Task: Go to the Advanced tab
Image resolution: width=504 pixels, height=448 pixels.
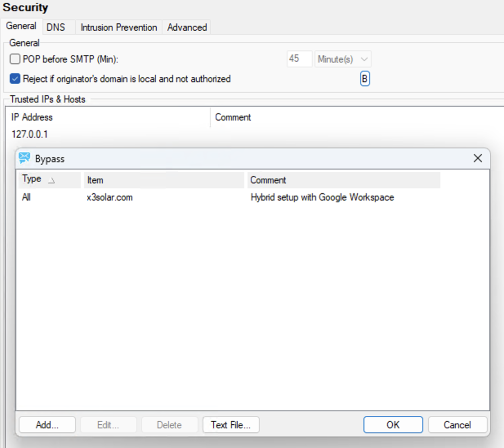Action: (187, 27)
